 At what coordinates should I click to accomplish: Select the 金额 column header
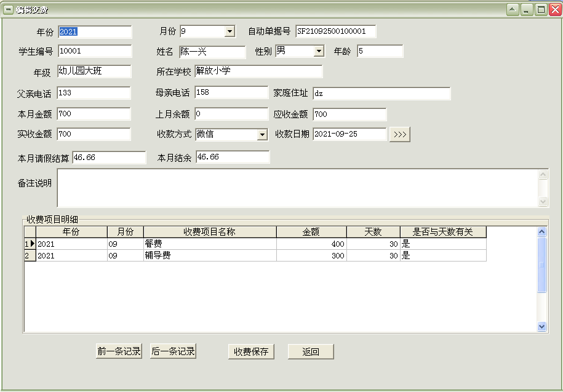pyautogui.click(x=311, y=232)
